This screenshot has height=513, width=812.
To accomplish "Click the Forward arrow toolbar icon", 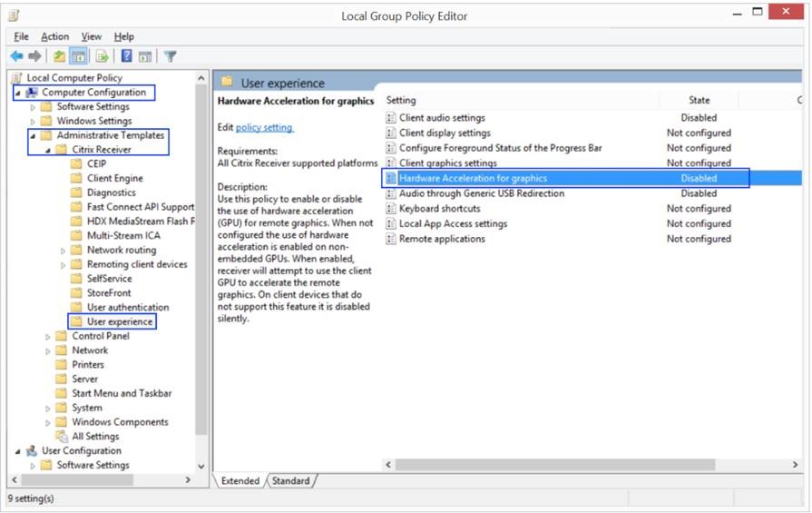I will 34,56.
